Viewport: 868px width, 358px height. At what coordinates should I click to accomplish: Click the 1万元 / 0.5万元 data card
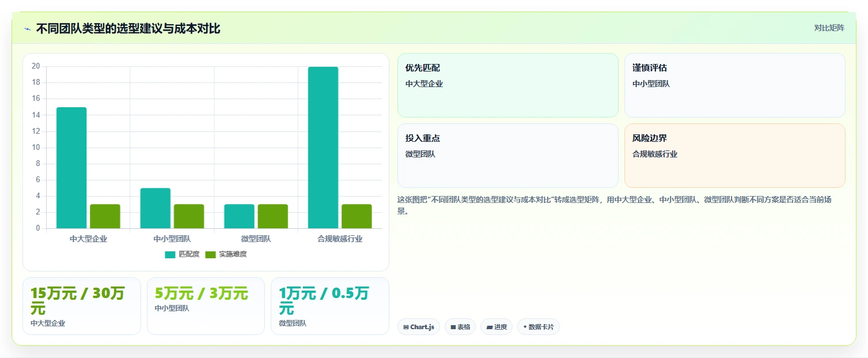tap(330, 306)
